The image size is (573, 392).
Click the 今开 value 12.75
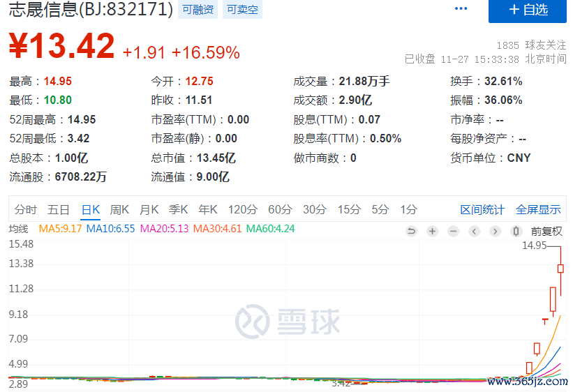coord(199,81)
